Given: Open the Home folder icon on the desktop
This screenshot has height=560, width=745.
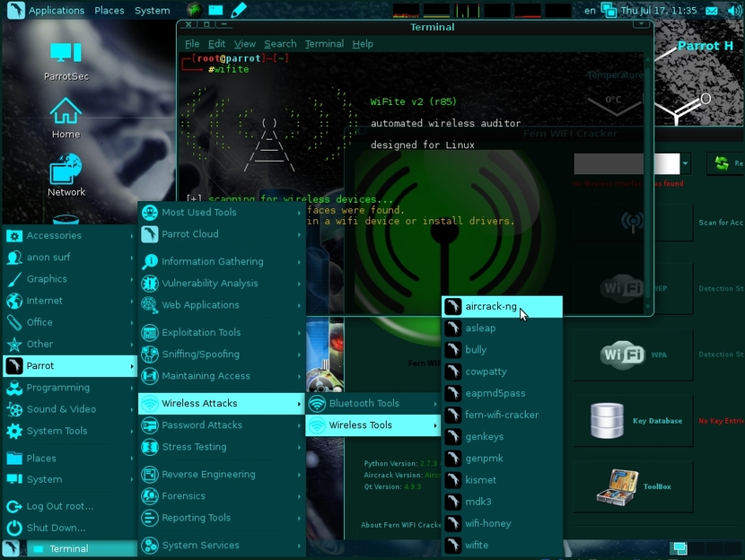Looking at the screenshot, I should [x=65, y=114].
